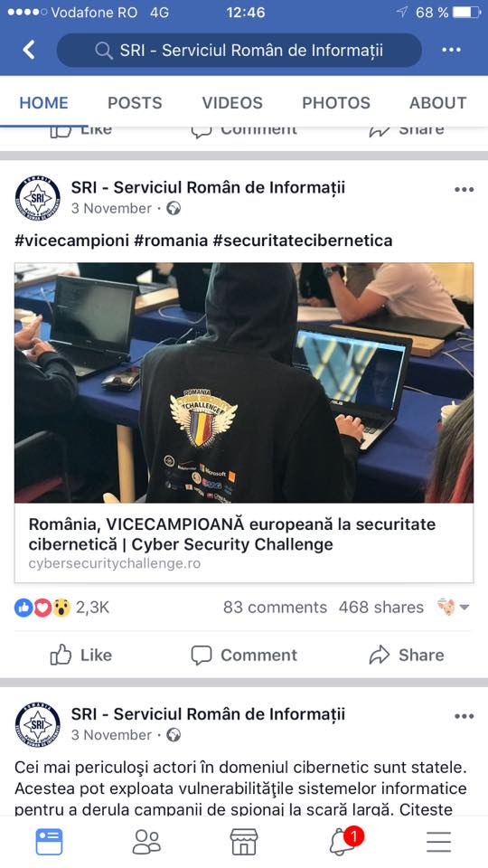Viewport: 488px width, 868px height.
Task: Open the hooded hacker article image
Action: pos(244,382)
